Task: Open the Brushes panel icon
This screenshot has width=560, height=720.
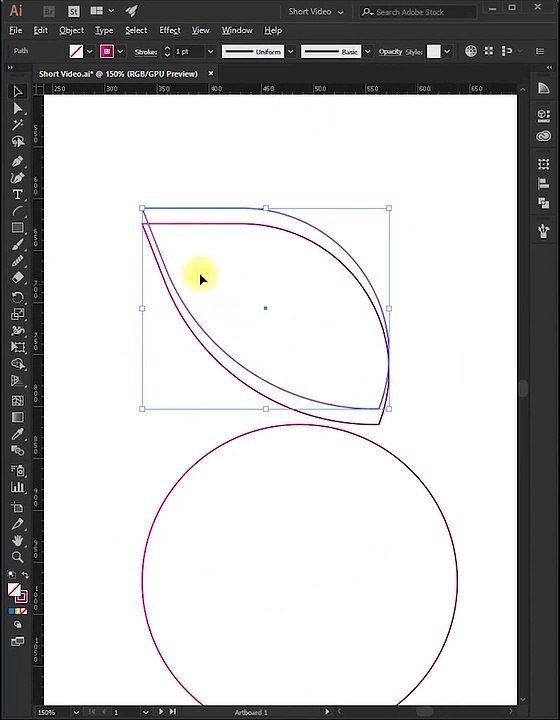Action: [x=543, y=231]
